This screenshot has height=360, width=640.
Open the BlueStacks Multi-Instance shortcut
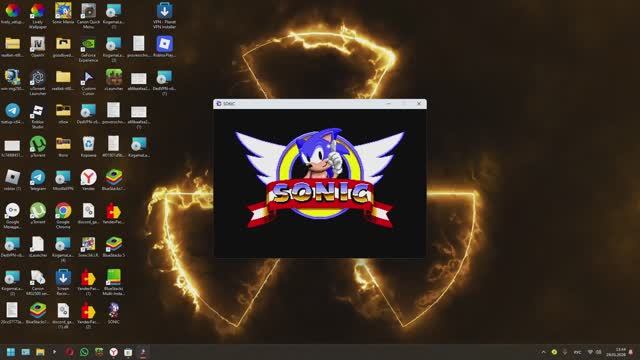click(x=113, y=278)
